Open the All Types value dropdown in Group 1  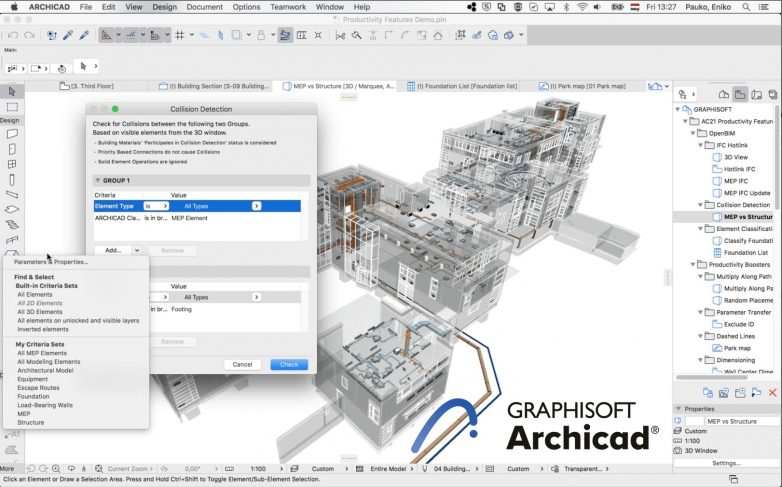tap(256, 206)
